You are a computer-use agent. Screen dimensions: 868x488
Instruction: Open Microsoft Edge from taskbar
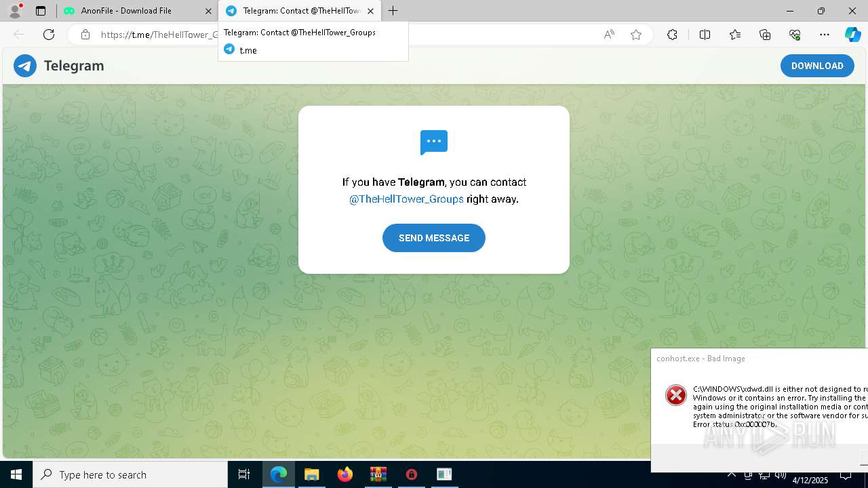pyautogui.click(x=279, y=474)
